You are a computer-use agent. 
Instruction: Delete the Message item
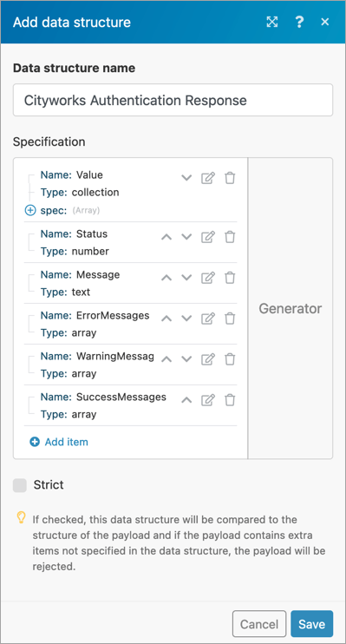[x=230, y=278]
